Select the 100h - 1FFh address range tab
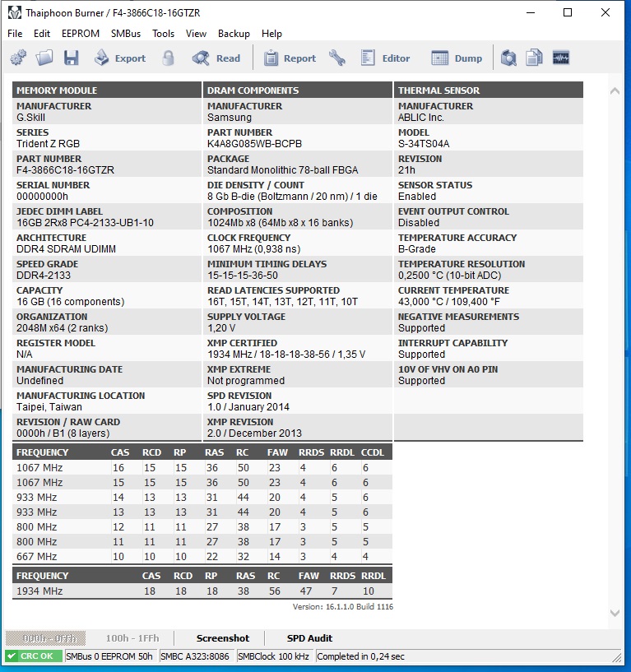Screen dimensions: 631x672 (132, 638)
